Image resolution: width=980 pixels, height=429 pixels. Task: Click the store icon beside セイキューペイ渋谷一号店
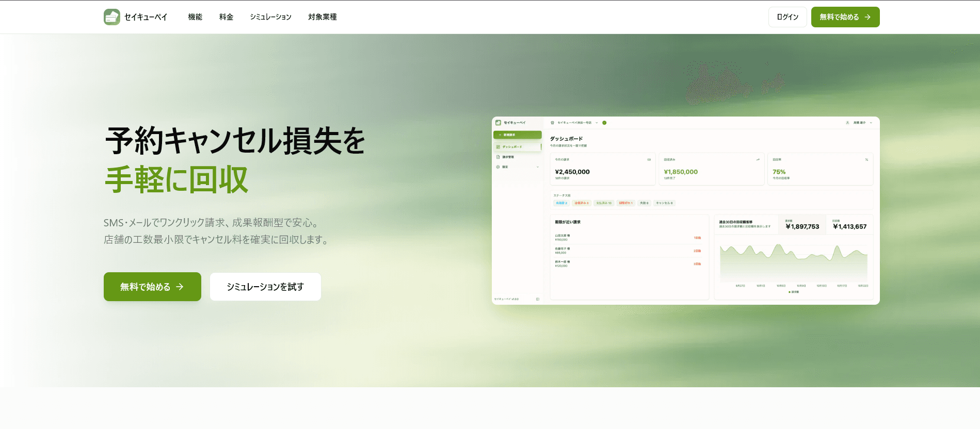[552, 123]
